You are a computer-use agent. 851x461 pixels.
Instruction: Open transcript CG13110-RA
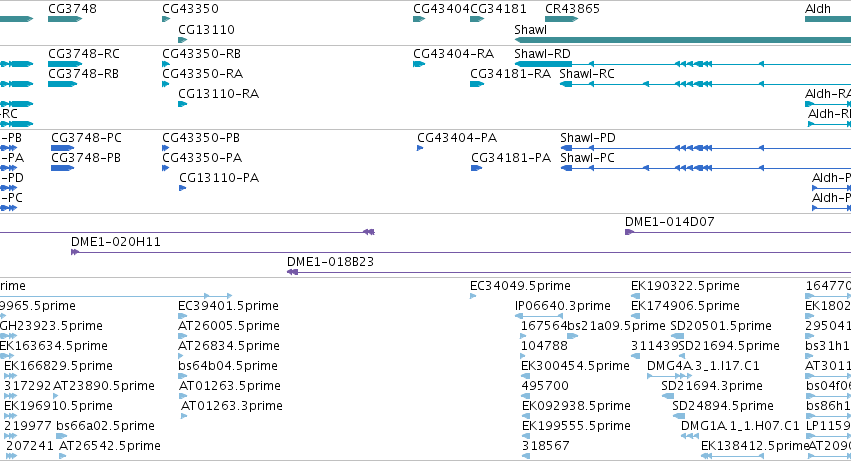pyautogui.click(x=218, y=94)
